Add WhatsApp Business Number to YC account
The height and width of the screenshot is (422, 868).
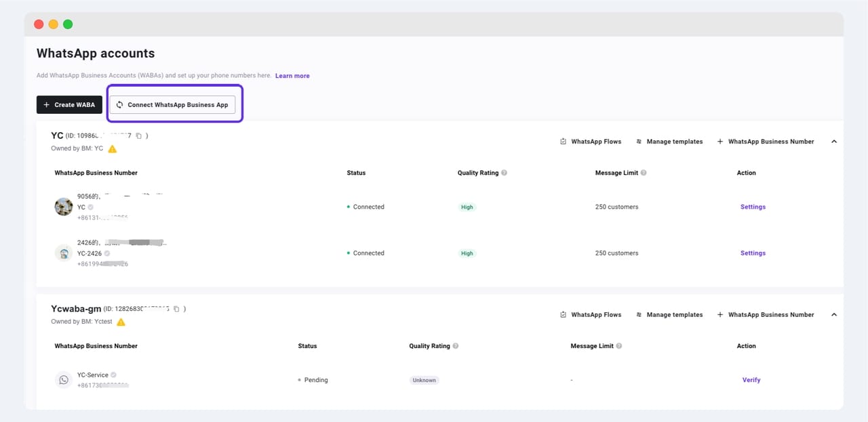[766, 142]
